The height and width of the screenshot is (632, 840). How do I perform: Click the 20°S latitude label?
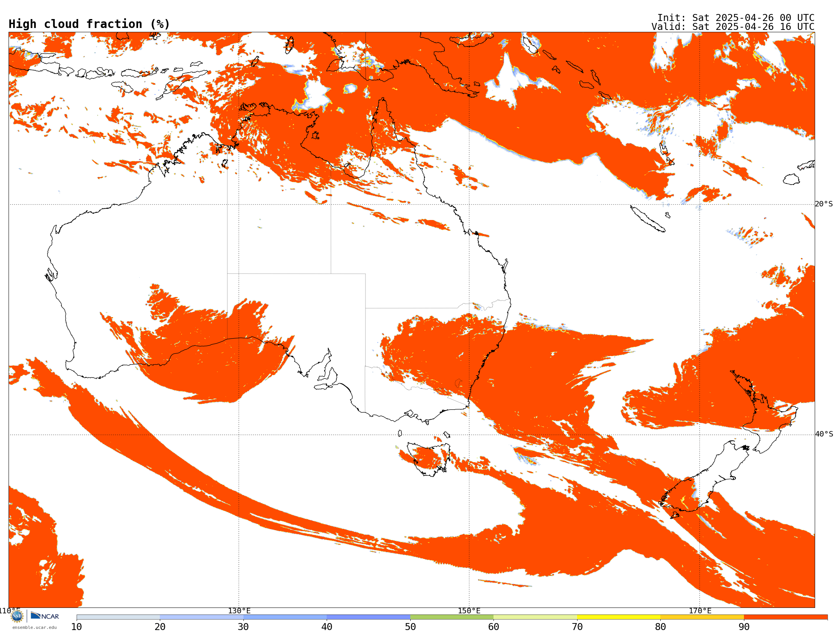(x=824, y=204)
